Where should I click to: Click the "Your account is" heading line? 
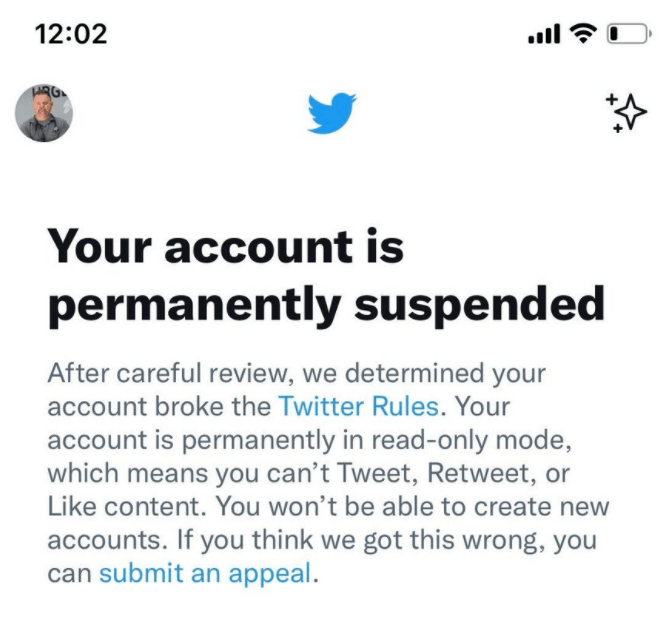pos(225,246)
